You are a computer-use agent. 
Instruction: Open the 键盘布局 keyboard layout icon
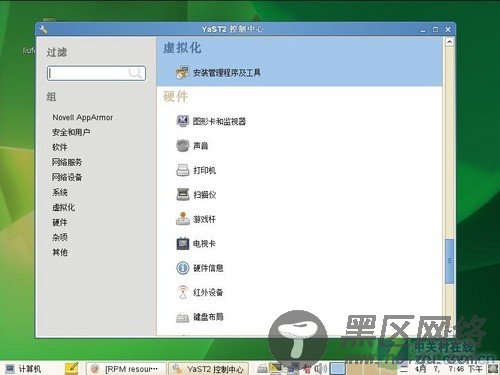[182, 317]
